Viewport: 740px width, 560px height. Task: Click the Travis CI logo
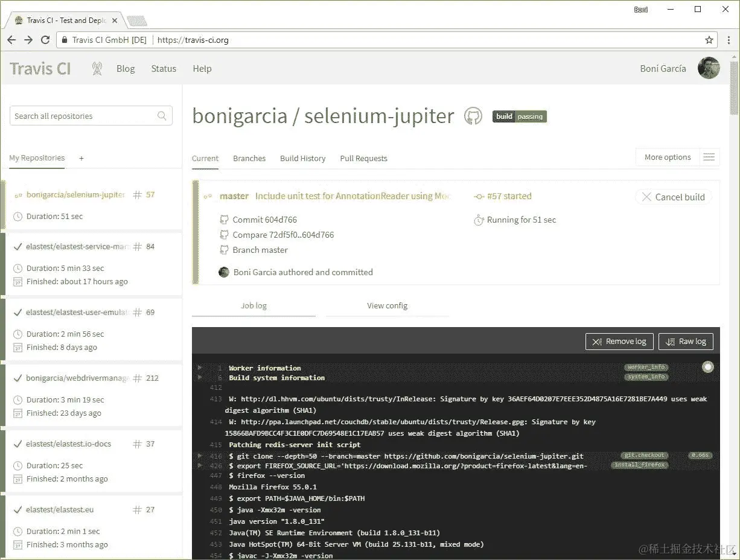coord(40,68)
